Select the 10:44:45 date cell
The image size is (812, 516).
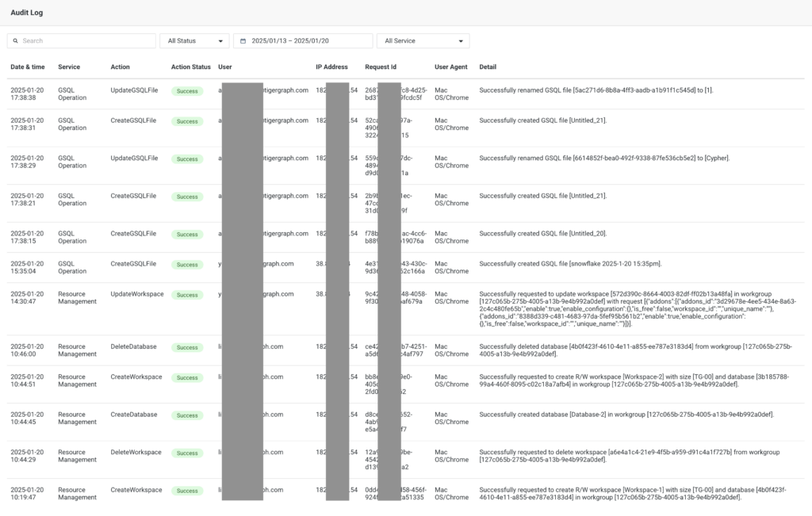click(27, 419)
